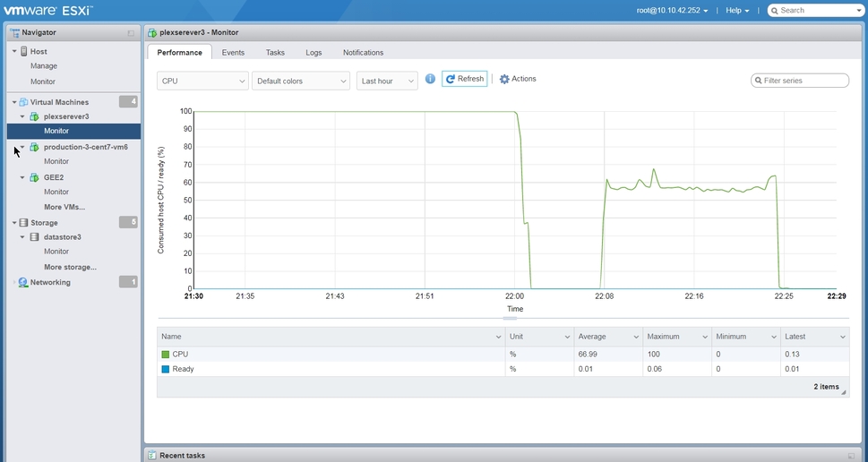Click the Actions gear icon
Image resolution: width=868 pixels, height=462 pixels.
pos(504,79)
